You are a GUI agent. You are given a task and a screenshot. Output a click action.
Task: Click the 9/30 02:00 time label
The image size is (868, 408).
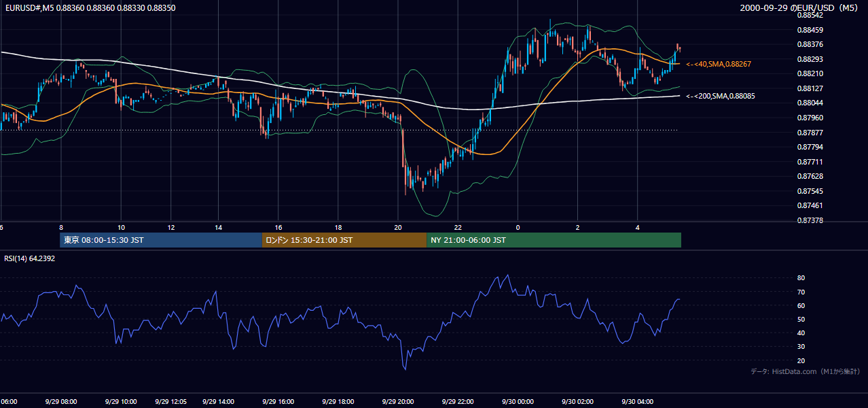point(577,402)
